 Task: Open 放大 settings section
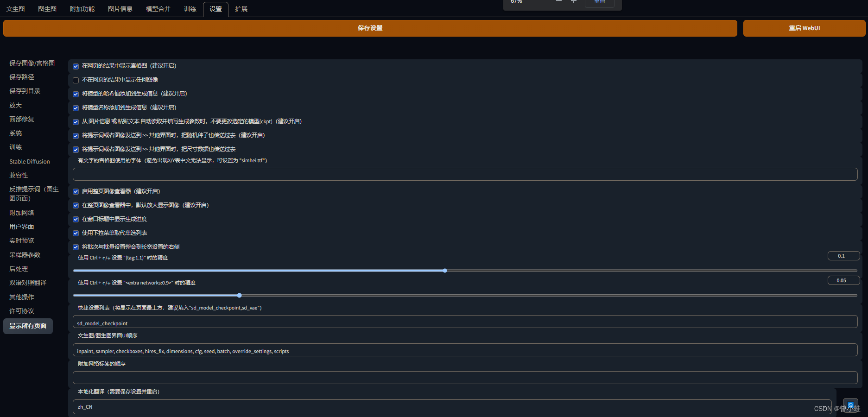coord(16,105)
